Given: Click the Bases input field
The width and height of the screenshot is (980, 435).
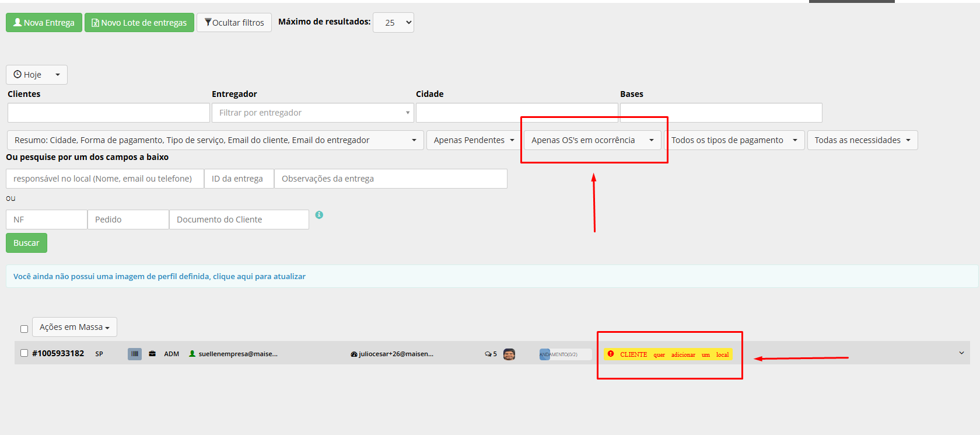Looking at the screenshot, I should click(721, 113).
